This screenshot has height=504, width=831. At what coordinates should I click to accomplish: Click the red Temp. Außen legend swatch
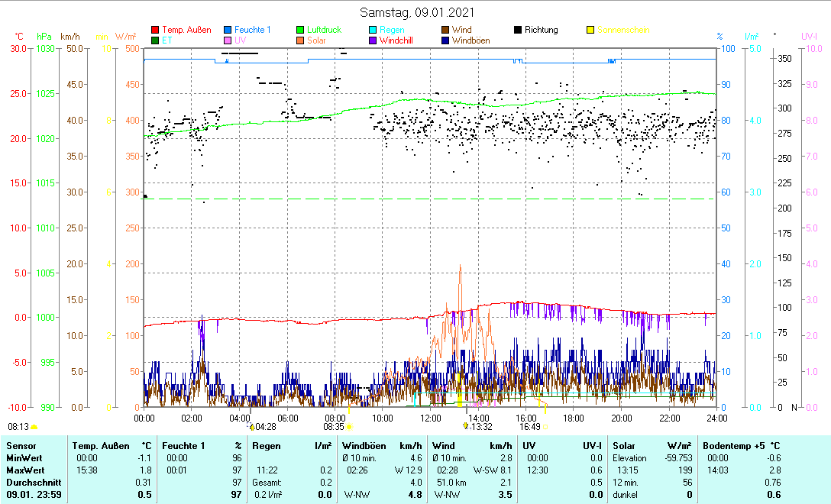155,30
